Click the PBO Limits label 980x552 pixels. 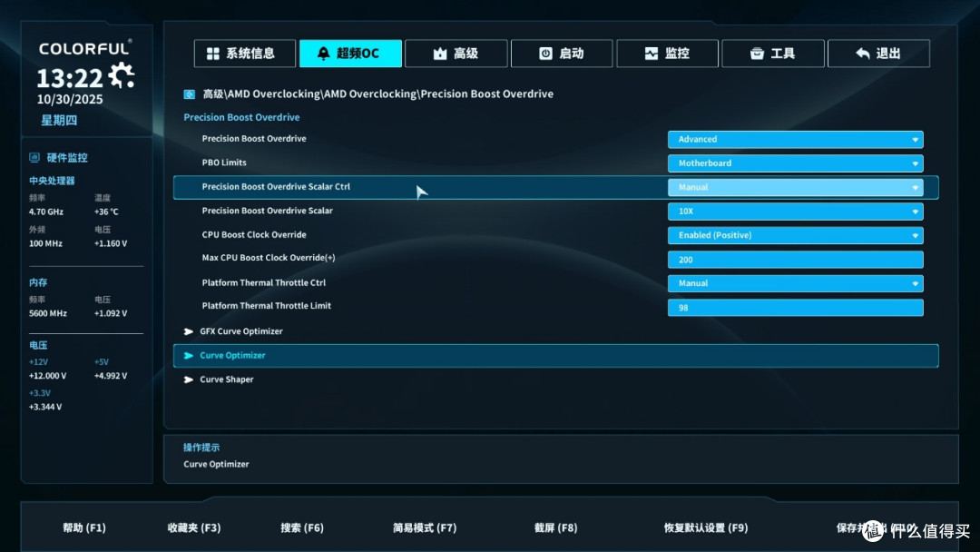(224, 163)
